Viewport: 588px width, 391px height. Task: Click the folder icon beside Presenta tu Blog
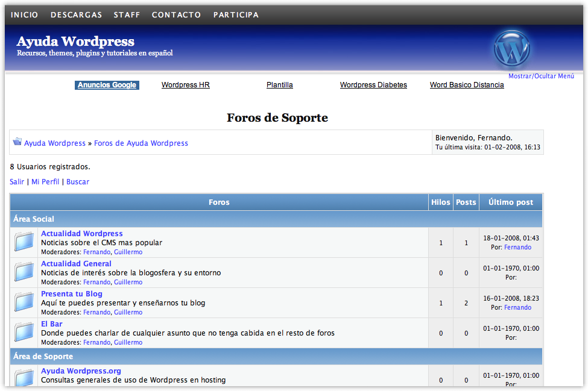point(25,302)
